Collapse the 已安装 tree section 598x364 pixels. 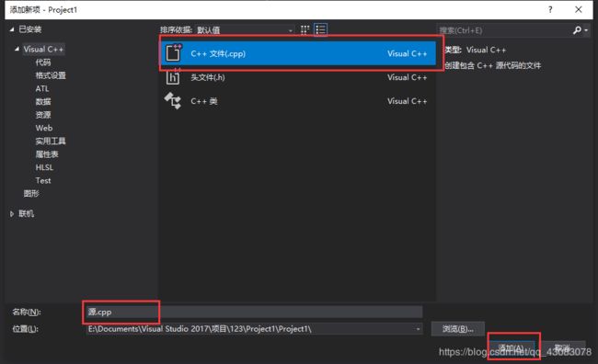pyautogui.click(x=11, y=29)
